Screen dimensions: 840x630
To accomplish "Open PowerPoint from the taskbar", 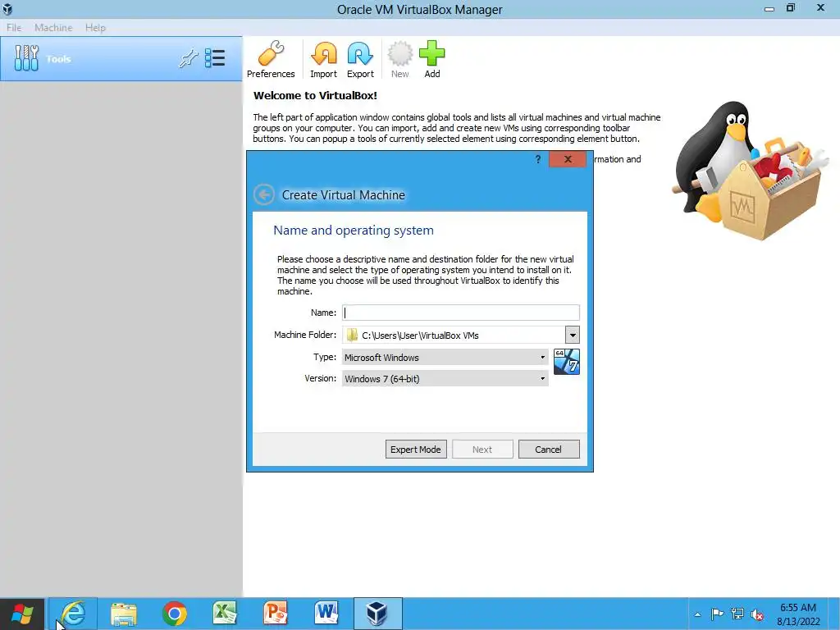I will tap(276, 614).
